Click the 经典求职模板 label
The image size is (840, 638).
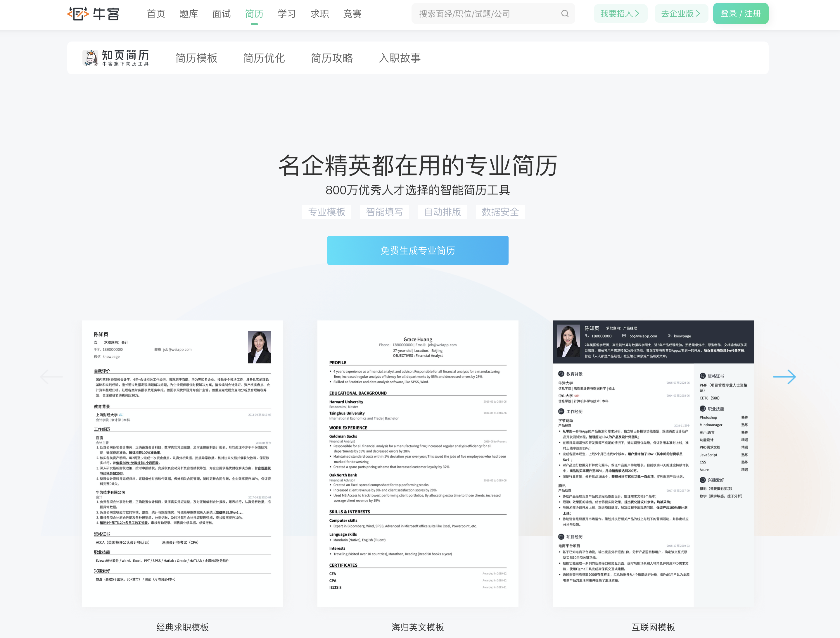tap(182, 627)
